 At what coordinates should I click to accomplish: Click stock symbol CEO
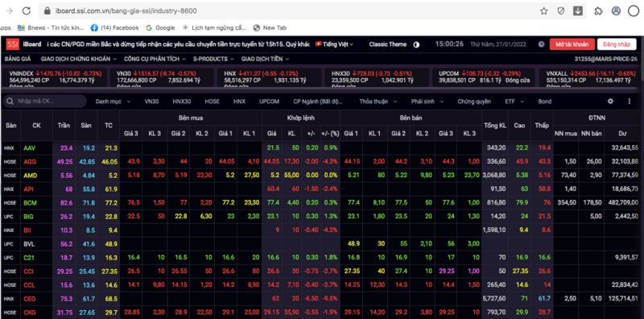pyautogui.click(x=30, y=299)
